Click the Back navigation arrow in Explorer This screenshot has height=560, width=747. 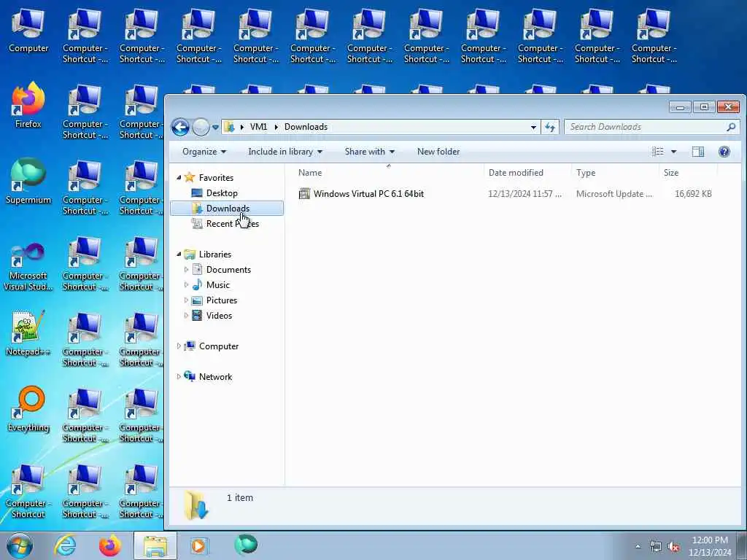pyautogui.click(x=181, y=127)
